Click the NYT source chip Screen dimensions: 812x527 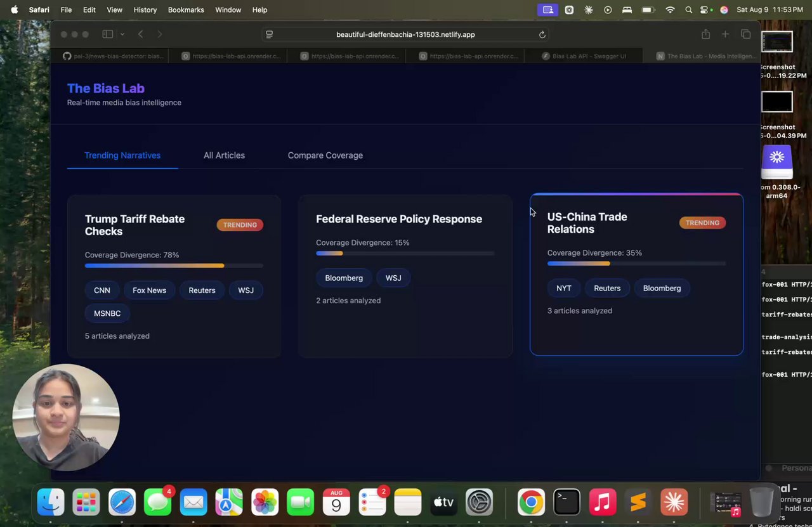(564, 288)
